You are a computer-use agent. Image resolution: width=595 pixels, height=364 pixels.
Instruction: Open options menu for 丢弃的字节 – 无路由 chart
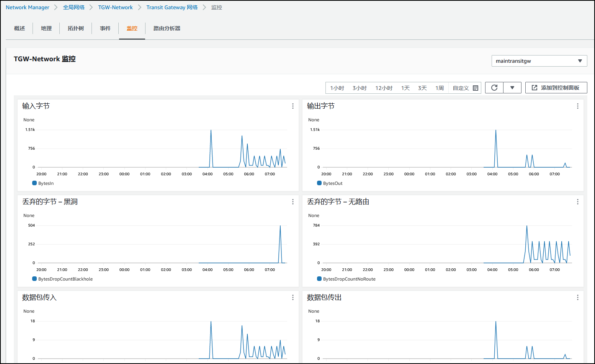pyautogui.click(x=578, y=202)
